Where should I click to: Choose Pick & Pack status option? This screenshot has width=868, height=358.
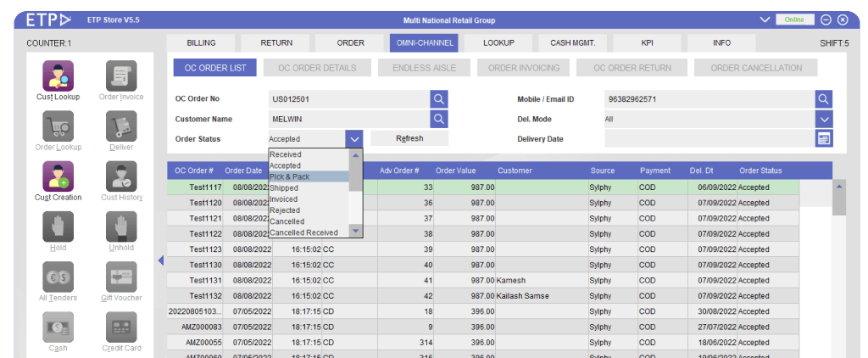[x=309, y=176]
